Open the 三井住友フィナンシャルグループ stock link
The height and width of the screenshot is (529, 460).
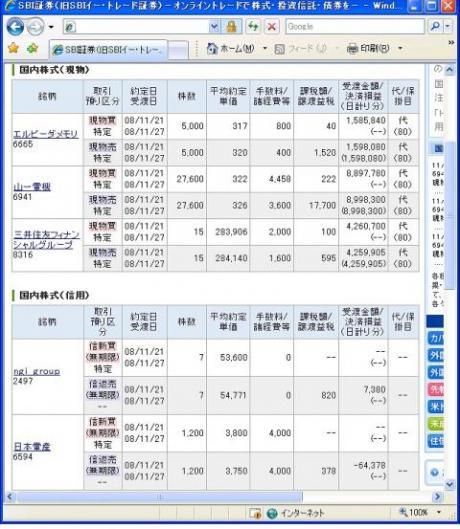point(46,240)
